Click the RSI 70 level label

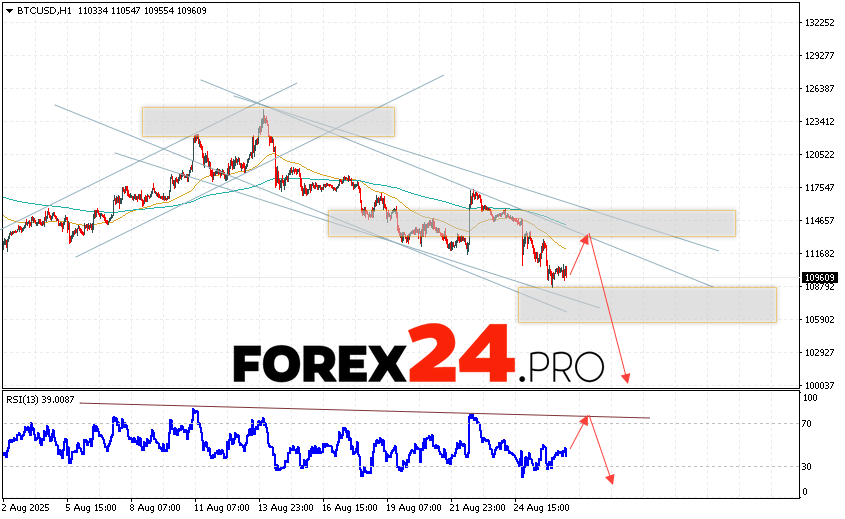806,424
